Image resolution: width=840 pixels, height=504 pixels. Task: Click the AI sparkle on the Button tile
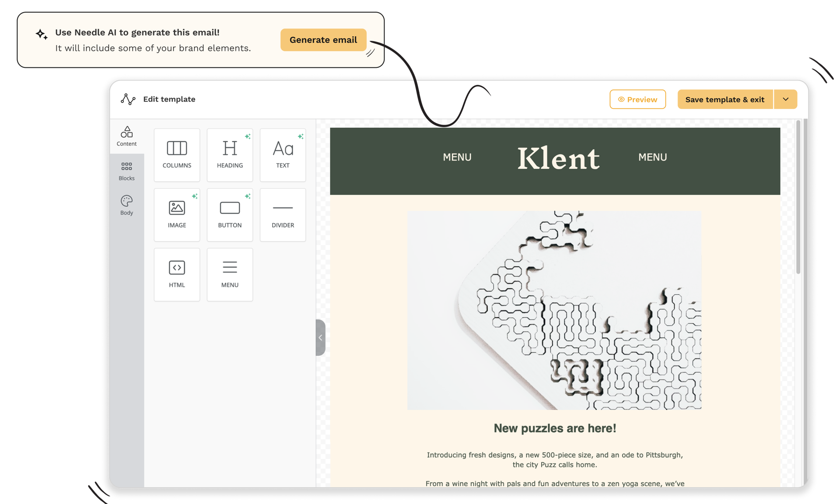pyautogui.click(x=248, y=196)
